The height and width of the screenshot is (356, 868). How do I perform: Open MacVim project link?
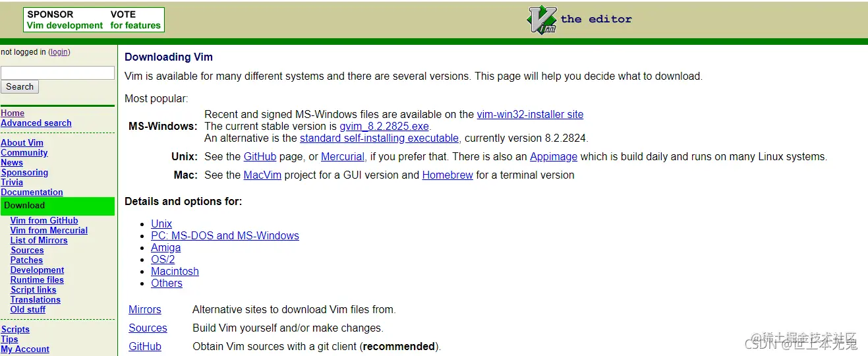click(263, 175)
